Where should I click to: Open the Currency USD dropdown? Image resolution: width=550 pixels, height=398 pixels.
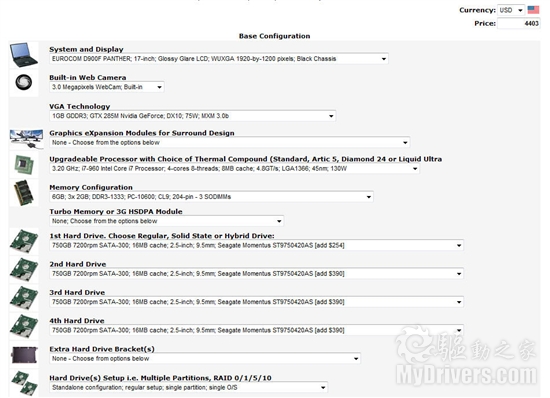511,10
